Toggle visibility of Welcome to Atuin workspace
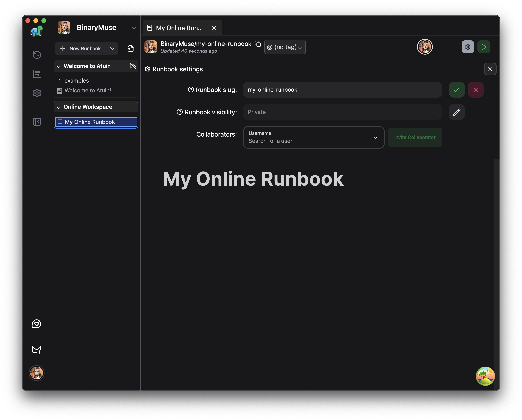The image size is (522, 420). tap(133, 66)
